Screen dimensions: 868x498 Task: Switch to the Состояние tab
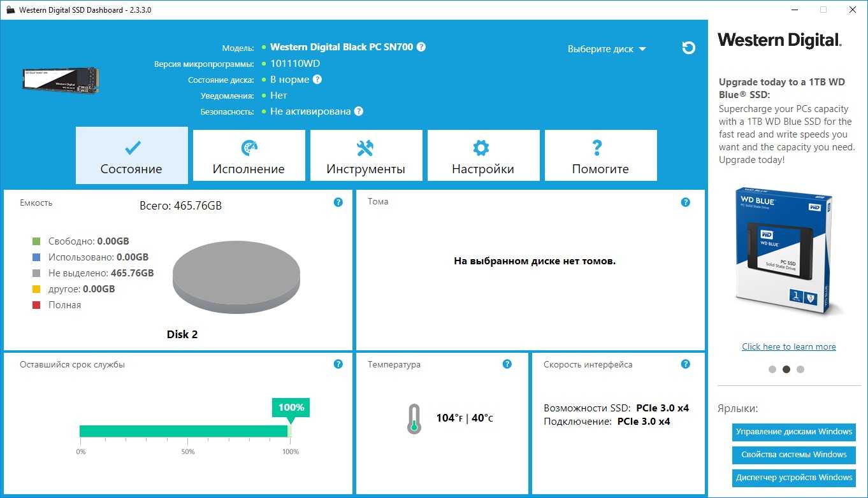131,156
